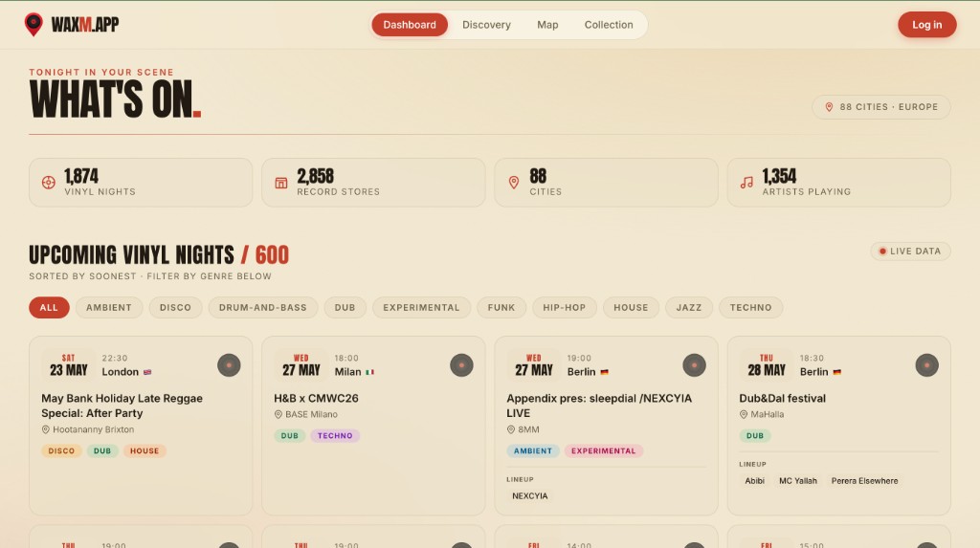Click the UK flag next to London

[x=147, y=372]
